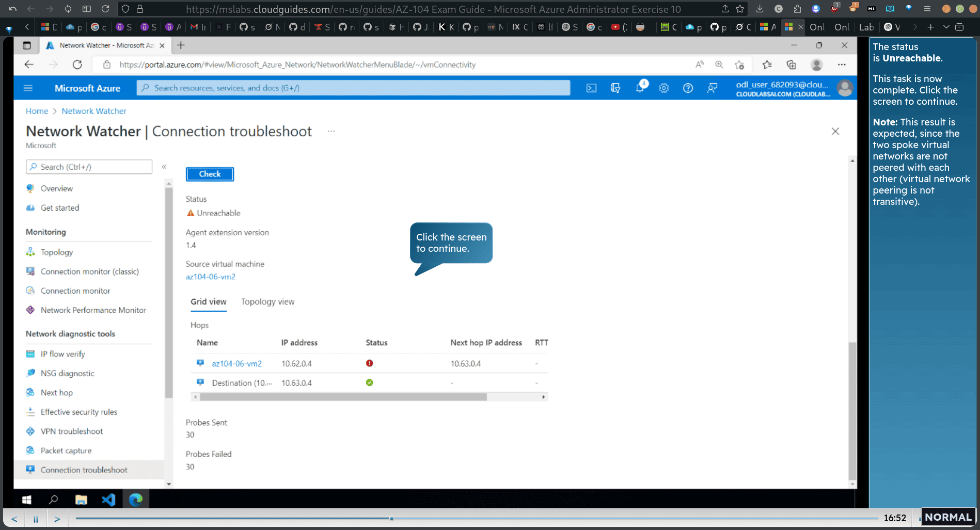Viewport: 980px width, 530px height.
Task: Open Edge collections icon
Action: (791, 65)
